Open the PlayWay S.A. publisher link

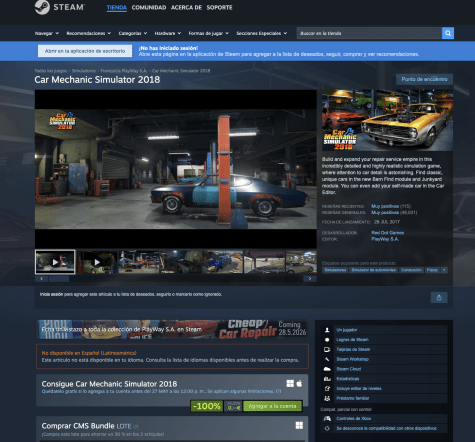tap(385, 239)
